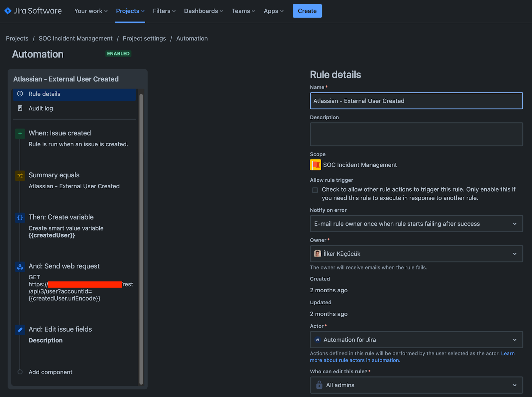Open the Dashboards menu

(203, 11)
